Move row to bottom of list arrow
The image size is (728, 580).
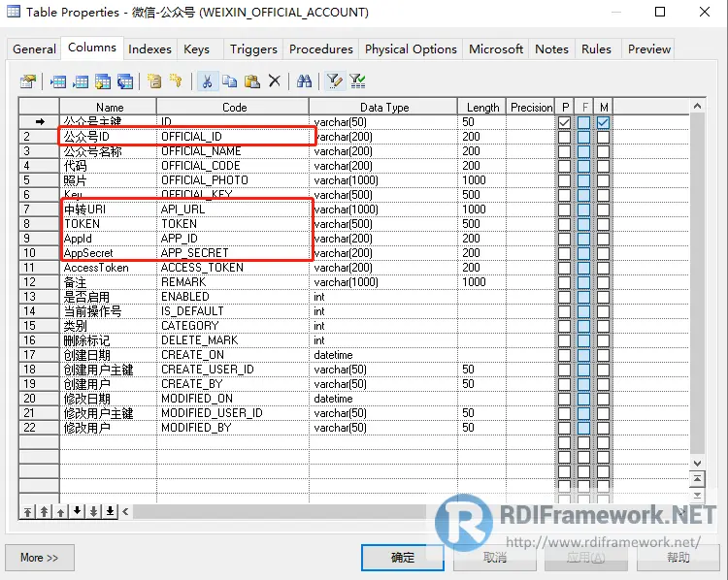[110, 511]
